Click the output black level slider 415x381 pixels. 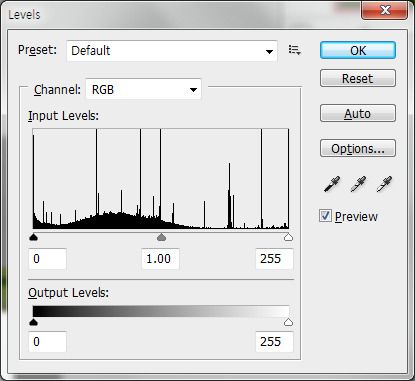point(33,322)
